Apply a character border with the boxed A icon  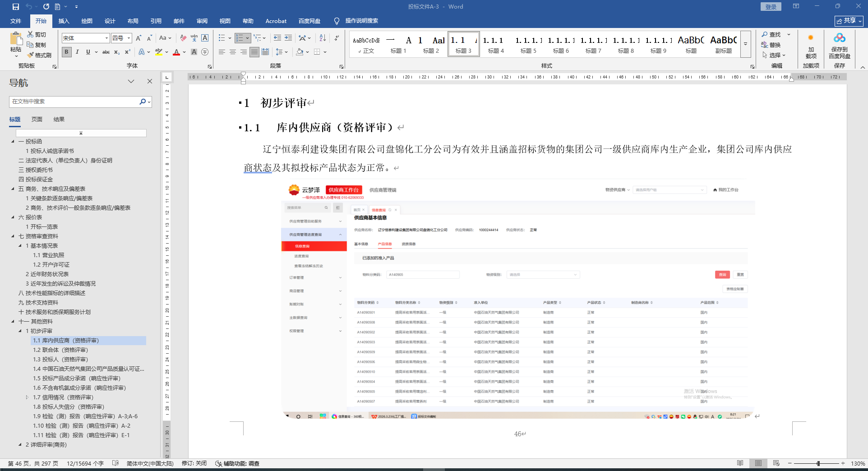205,38
